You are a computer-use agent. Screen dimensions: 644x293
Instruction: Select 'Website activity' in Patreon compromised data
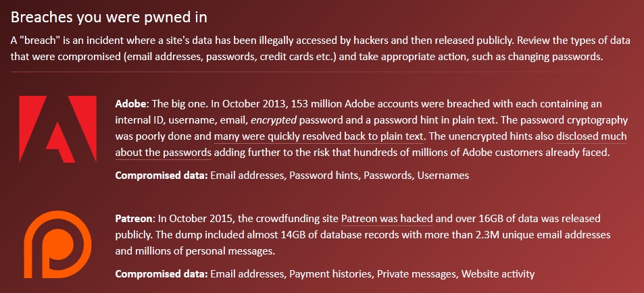498,274
